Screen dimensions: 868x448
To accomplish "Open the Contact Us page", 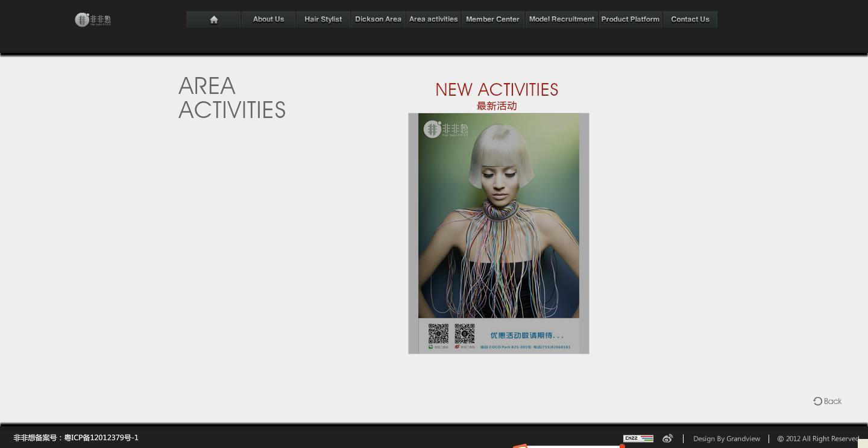I will tap(690, 19).
